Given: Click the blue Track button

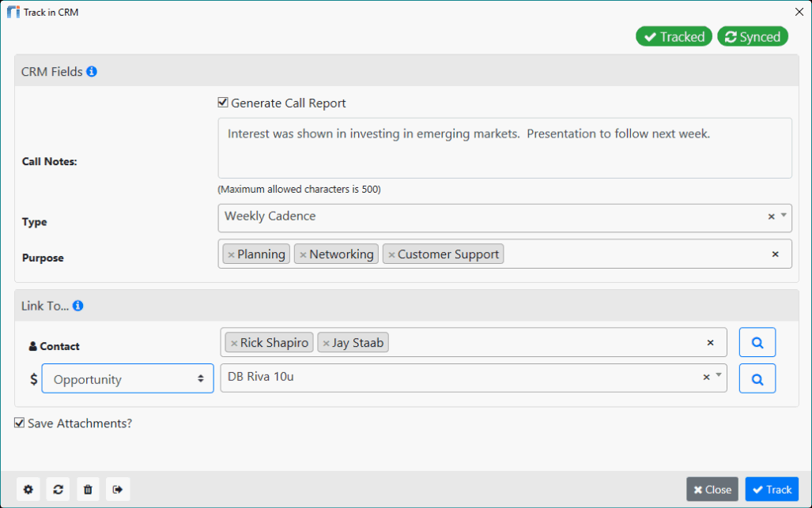Looking at the screenshot, I should 772,489.
